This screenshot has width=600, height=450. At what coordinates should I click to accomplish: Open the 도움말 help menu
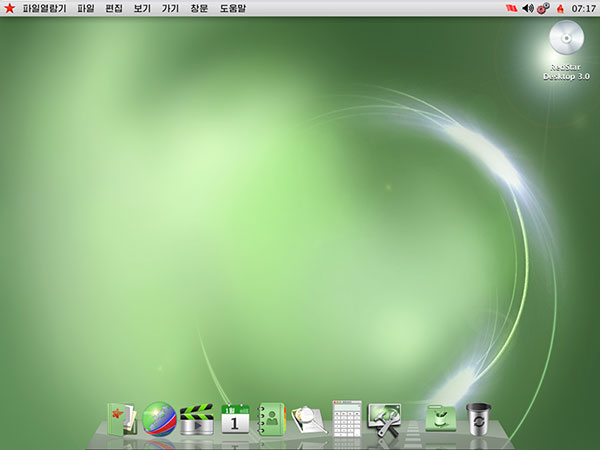pos(232,8)
